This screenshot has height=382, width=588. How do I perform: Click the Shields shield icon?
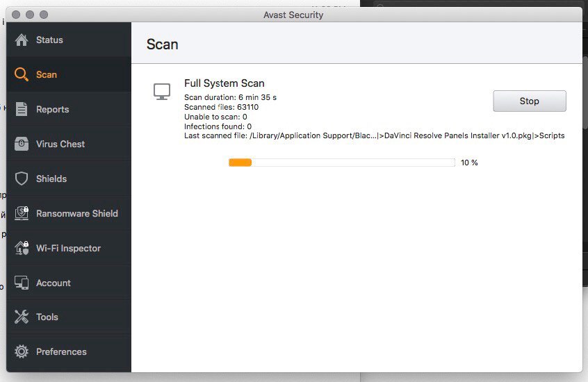[22, 178]
